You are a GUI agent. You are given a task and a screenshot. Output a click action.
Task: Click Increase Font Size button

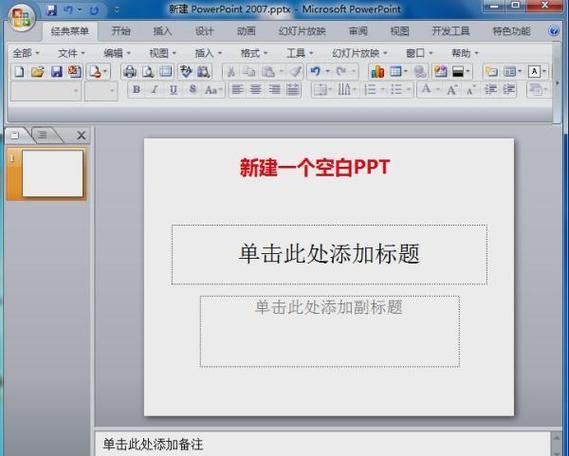[x=452, y=90]
